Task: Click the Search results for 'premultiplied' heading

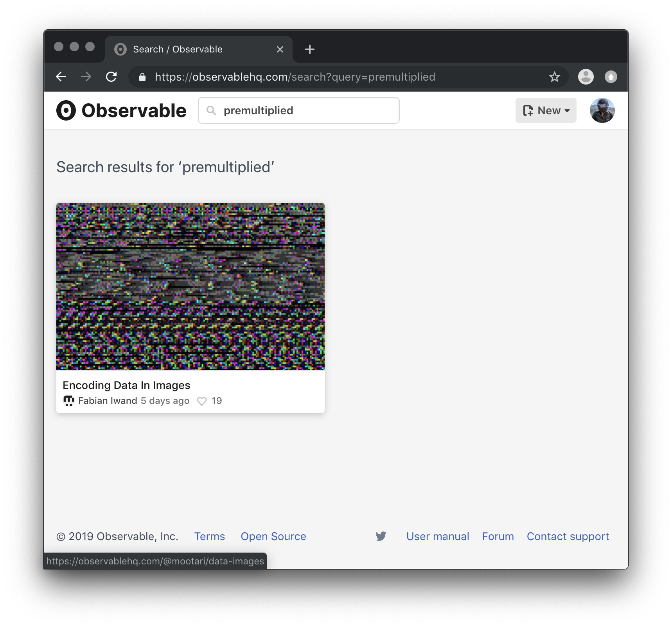Action: coord(165,167)
